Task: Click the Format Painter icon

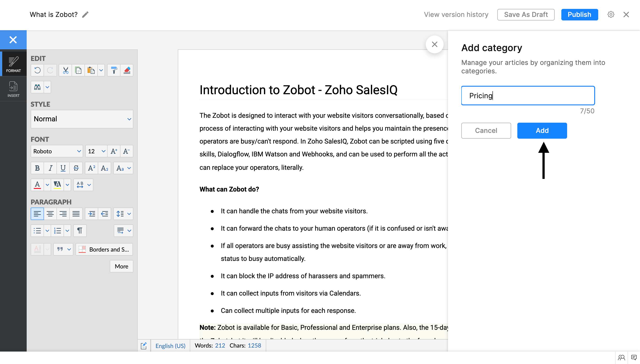Action: [114, 70]
